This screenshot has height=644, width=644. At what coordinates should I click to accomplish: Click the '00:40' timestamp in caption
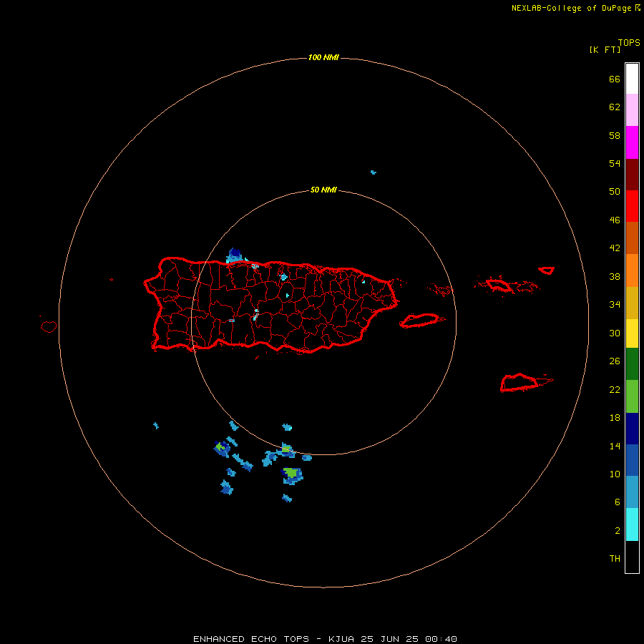(x=441, y=639)
